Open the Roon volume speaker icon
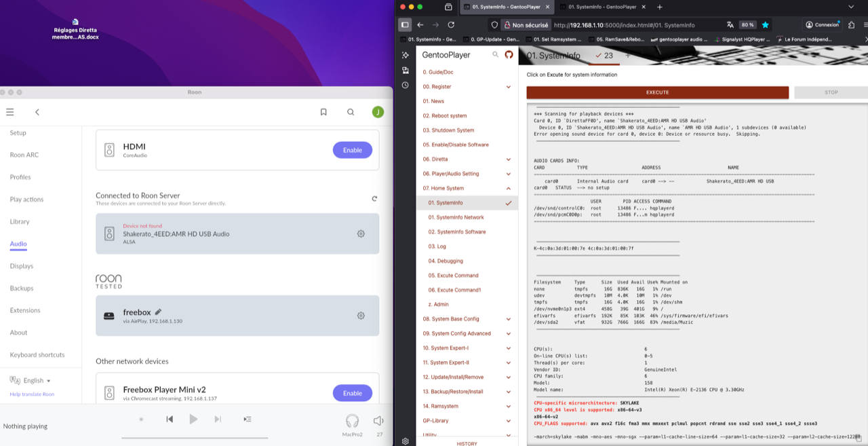 pyautogui.click(x=378, y=421)
